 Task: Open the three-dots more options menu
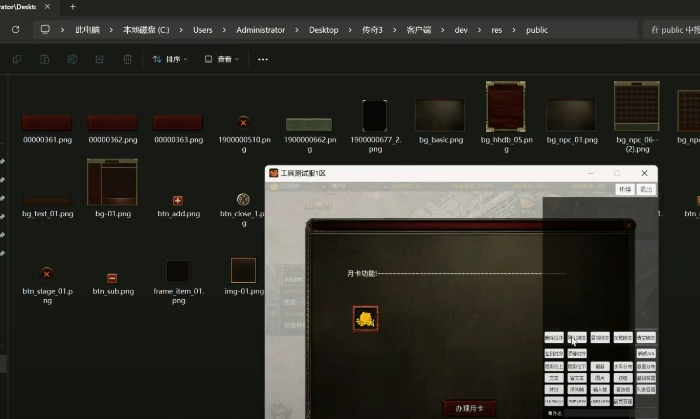[x=263, y=59]
